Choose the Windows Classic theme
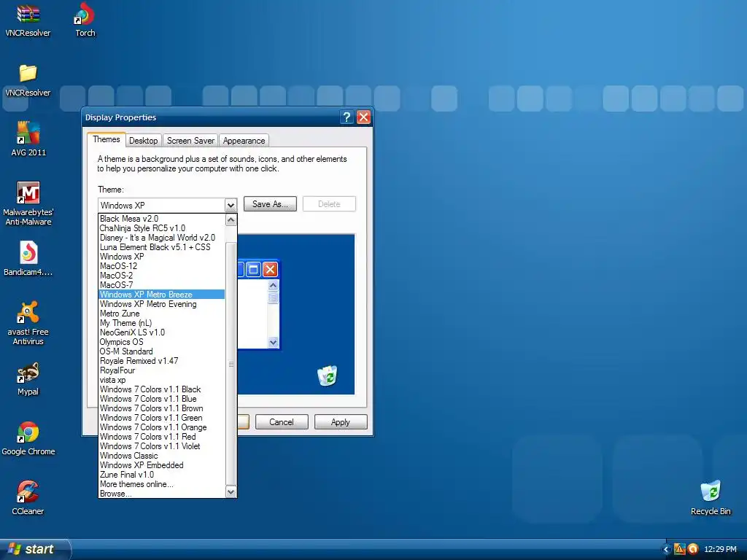747x560 pixels. point(161,456)
